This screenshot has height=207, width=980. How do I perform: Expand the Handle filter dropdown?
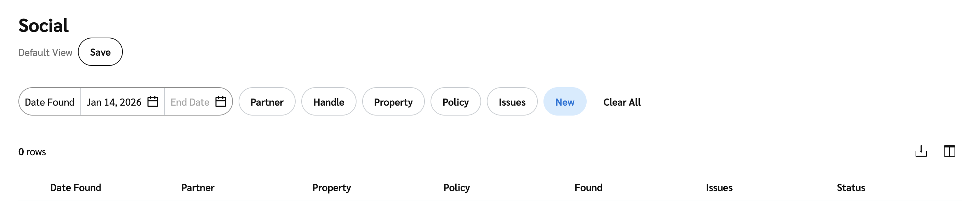point(328,102)
